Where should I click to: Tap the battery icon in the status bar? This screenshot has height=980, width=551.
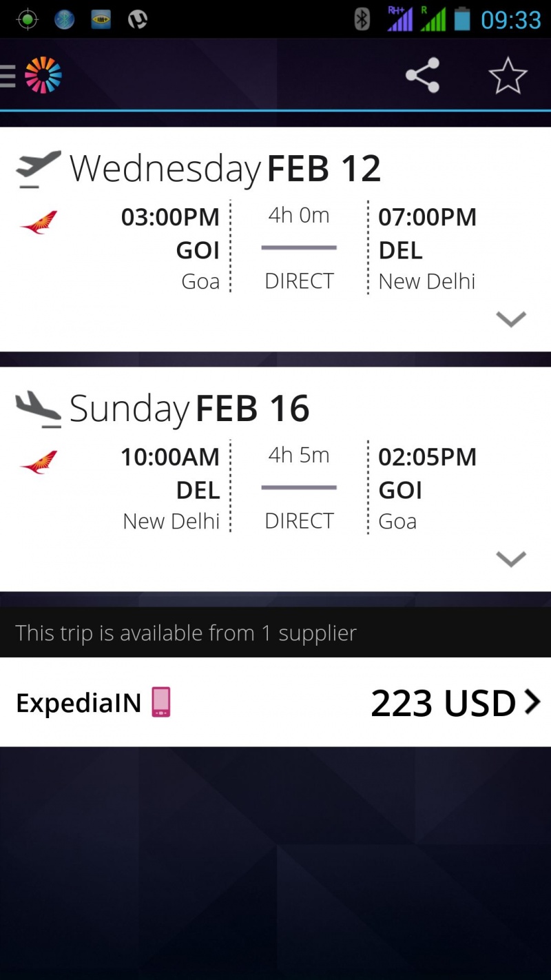(461, 19)
